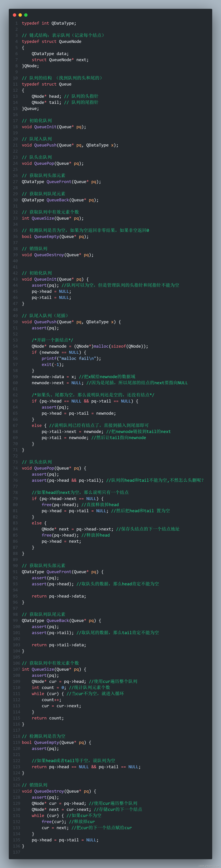Image resolution: width=221 pixels, height=868 pixels.
Task: Click the 'printf("malloc fail\n");' line
Action: [x=71, y=358]
